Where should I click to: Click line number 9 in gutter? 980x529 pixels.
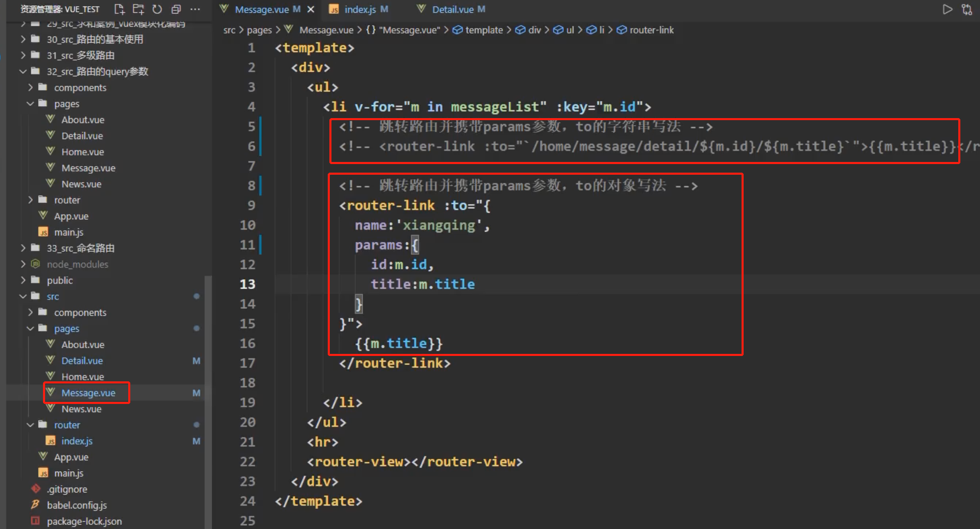(251, 205)
